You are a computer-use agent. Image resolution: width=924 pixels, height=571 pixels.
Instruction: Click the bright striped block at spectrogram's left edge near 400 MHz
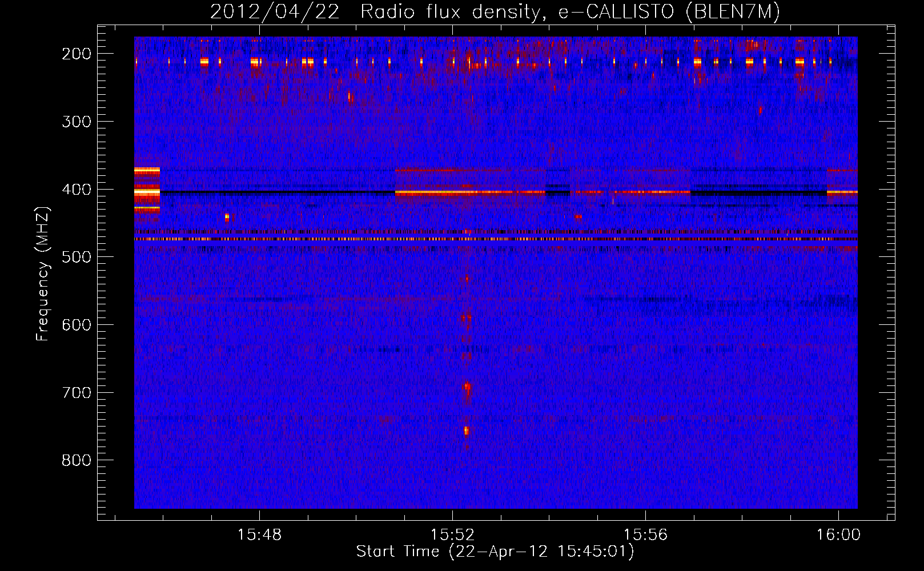tap(147, 190)
